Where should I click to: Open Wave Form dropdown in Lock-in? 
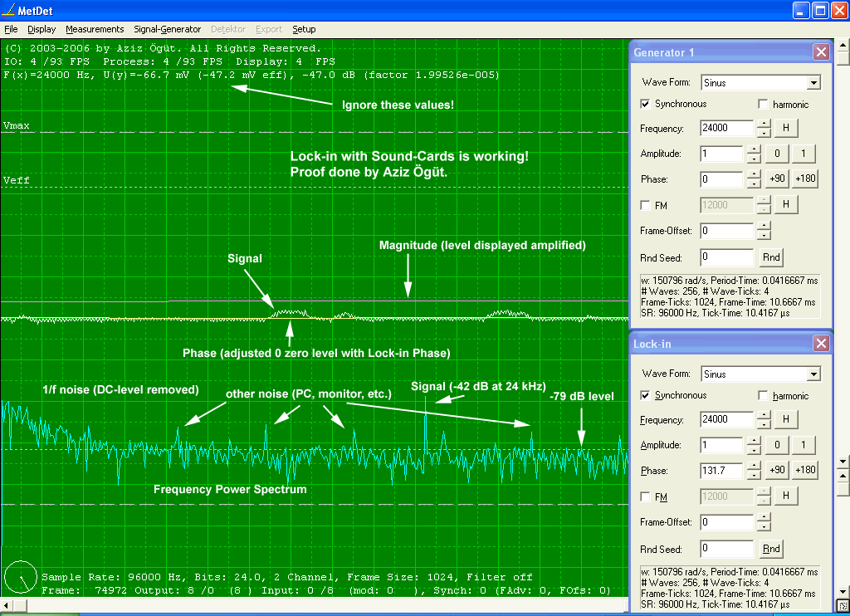(813, 374)
